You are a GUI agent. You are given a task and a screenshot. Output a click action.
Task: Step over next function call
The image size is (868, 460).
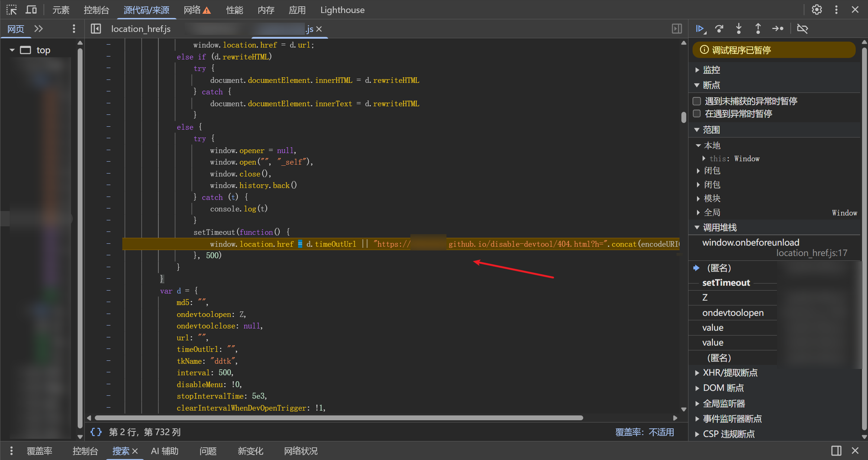coord(719,29)
